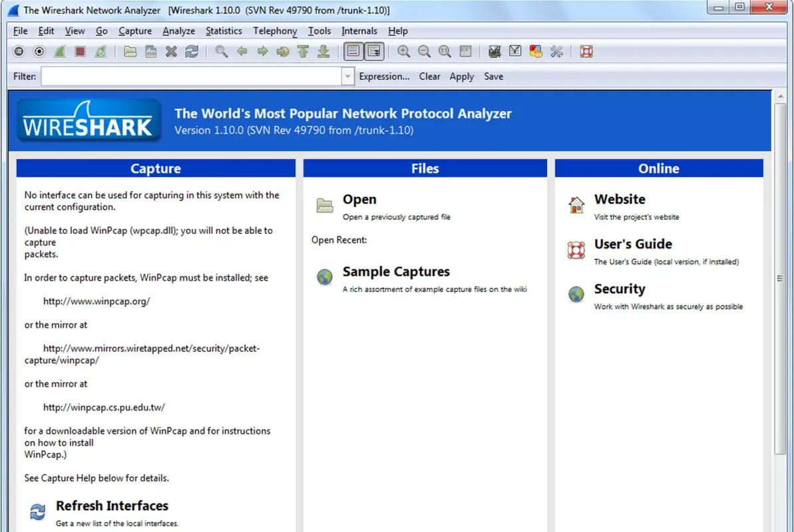Open the Statistics menu
This screenshot has height=532, width=794.
(x=224, y=31)
